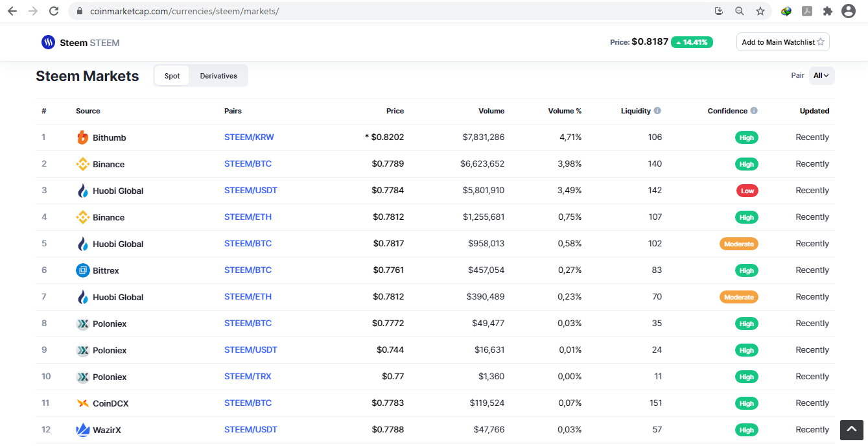Switch to the Derivatives tab

pyautogui.click(x=218, y=76)
